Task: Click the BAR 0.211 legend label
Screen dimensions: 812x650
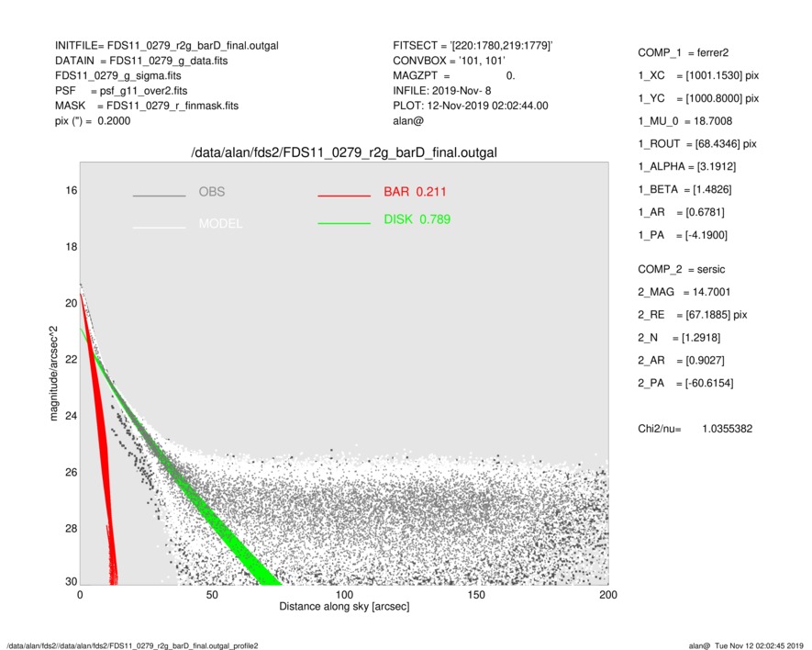Action: (415, 192)
